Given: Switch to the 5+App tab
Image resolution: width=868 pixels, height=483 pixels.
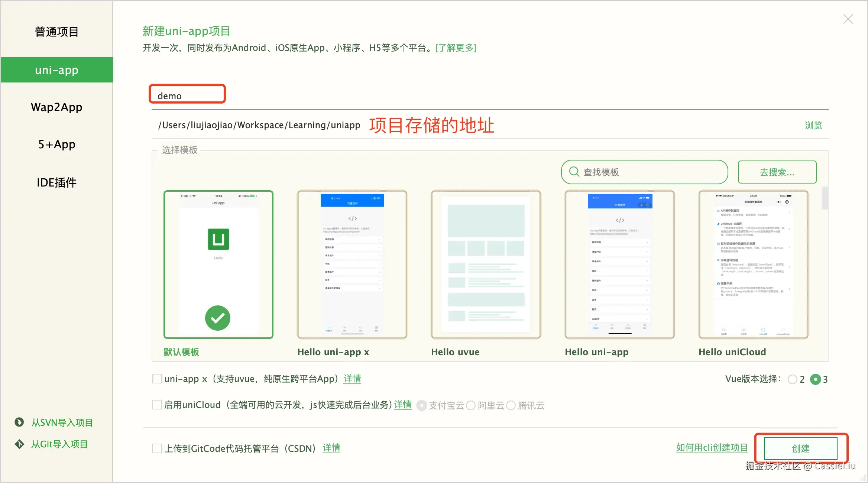Looking at the screenshot, I should pyautogui.click(x=56, y=145).
